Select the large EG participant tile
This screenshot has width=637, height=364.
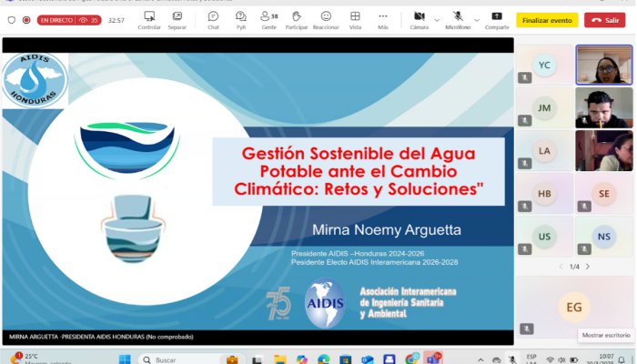click(574, 308)
